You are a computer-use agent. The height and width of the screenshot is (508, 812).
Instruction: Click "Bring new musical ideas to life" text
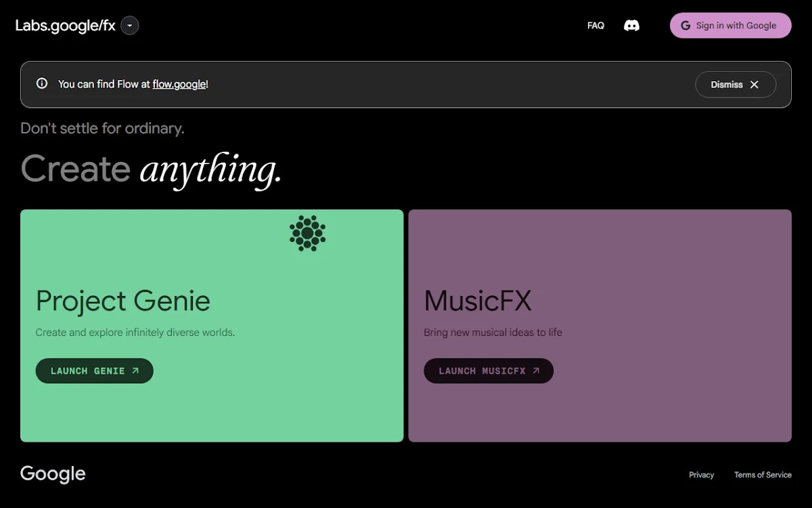point(493,333)
